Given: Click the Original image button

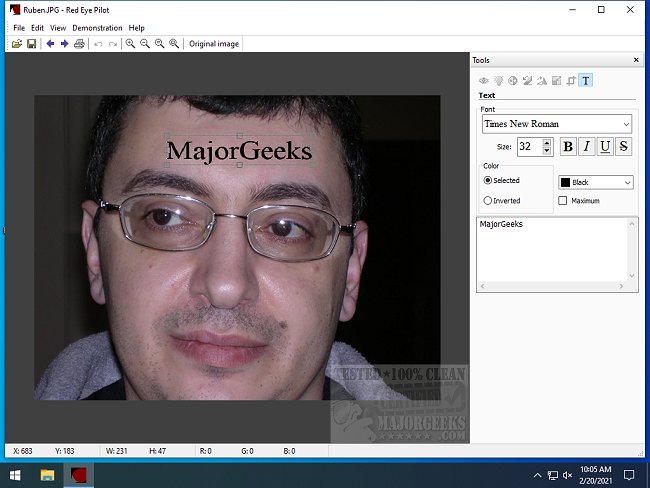Looking at the screenshot, I should pyautogui.click(x=214, y=44).
